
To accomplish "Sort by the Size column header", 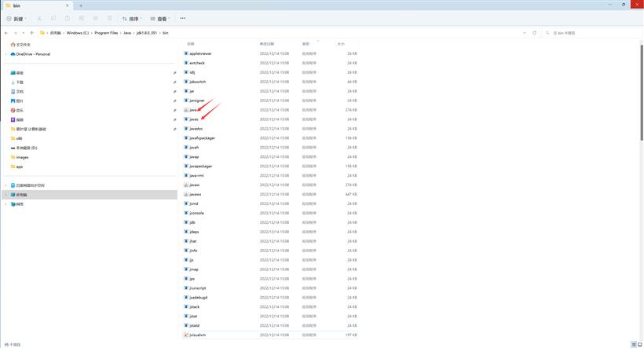I will click(342, 44).
